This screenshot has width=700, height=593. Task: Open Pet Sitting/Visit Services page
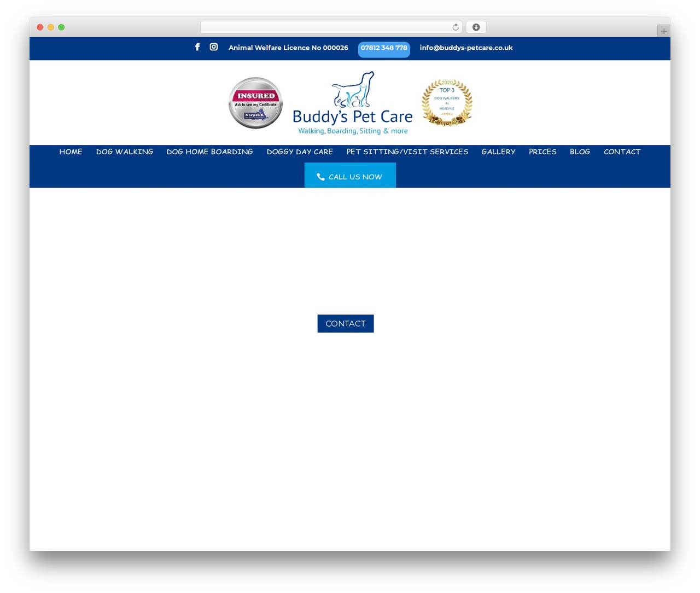[407, 152]
